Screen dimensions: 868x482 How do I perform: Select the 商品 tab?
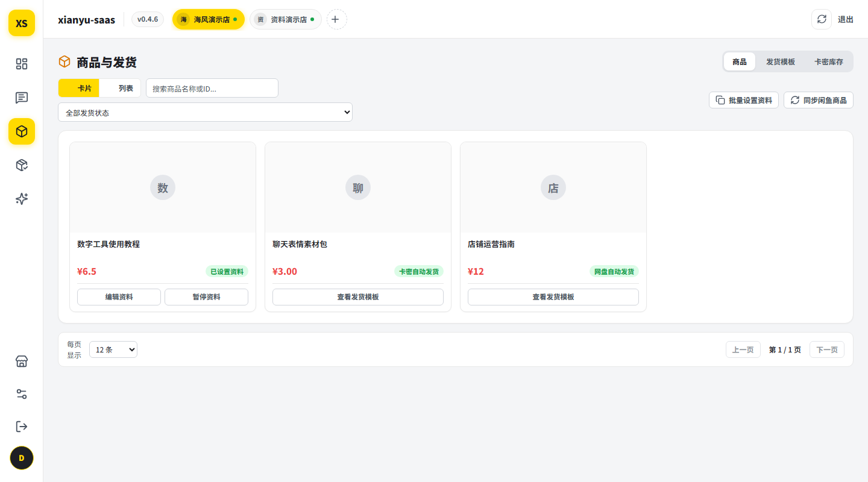(740, 61)
